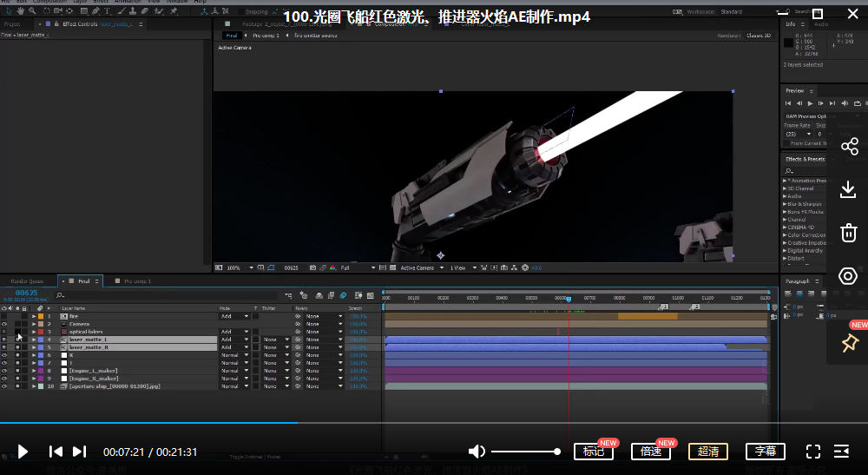Select the Eraser tool
This screenshot has width=868, height=475.
[x=144, y=10]
